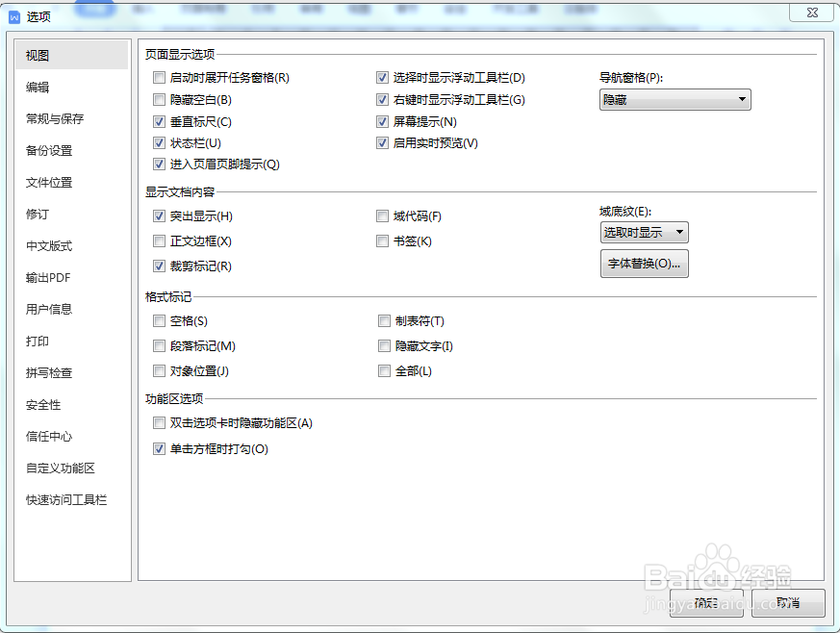Viewport: 840px width, 633px height.
Task: Open the 域底纹 dropdown showing 选取时显示
Action: (643, 232)
